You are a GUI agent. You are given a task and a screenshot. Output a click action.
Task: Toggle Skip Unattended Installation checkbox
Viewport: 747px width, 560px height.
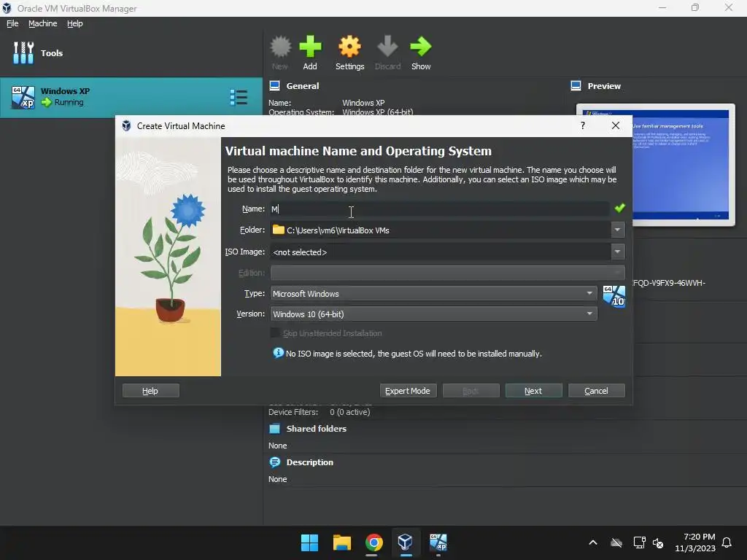275,332
